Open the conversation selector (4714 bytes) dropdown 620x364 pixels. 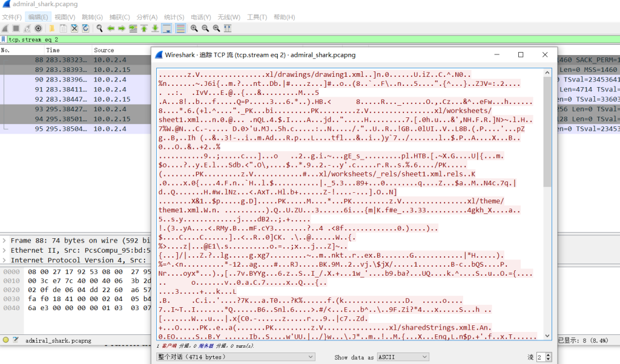coord(236,357)
